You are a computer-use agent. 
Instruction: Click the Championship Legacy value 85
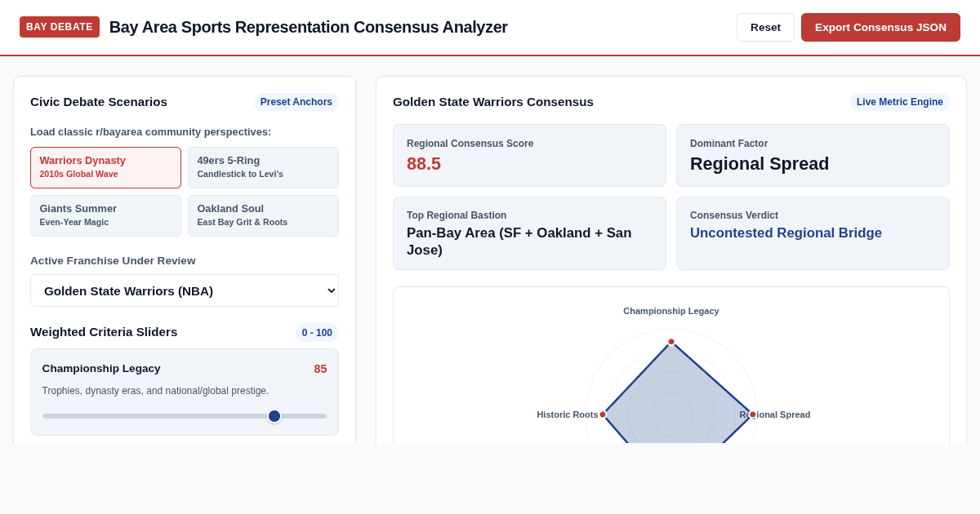pos(320,369)
